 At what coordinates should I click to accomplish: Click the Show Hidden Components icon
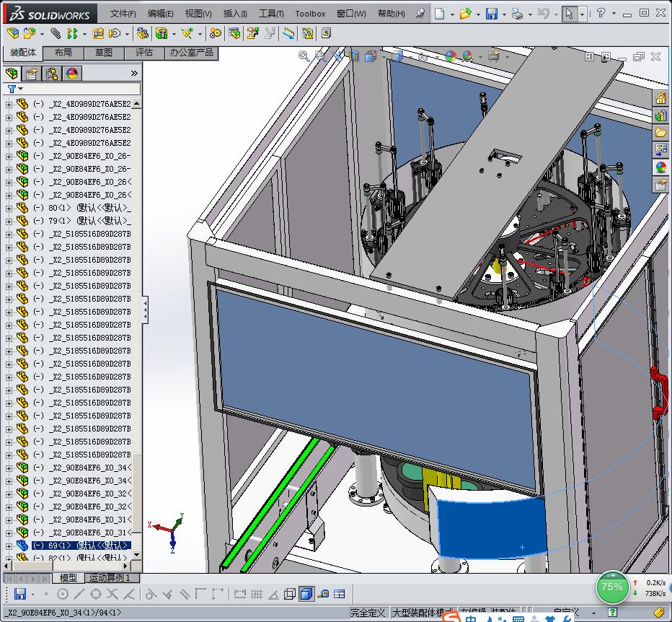(x=142, y=33)
